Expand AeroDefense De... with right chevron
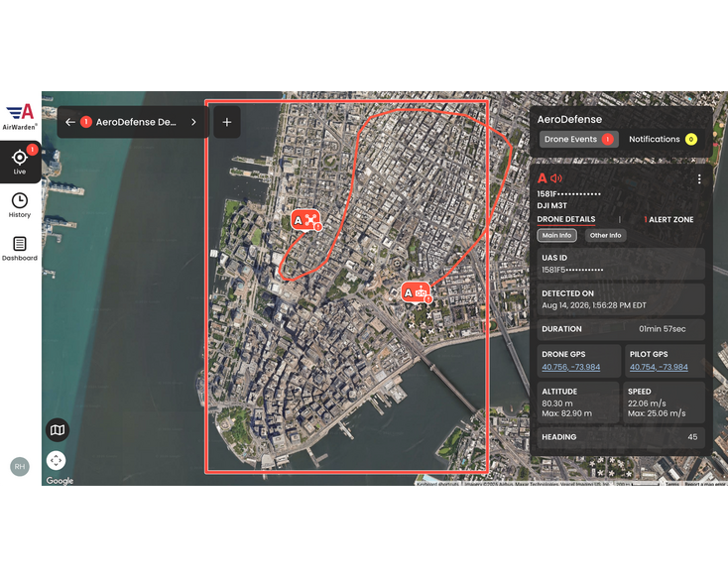Screen dimensions: 728x577 193,122
